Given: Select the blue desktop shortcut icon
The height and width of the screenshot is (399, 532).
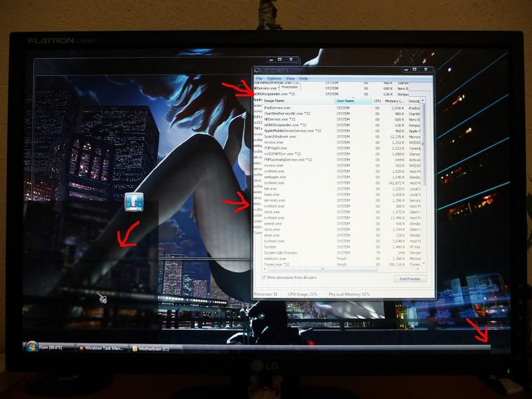Looking at the screenshot, I should coord(134,202).
